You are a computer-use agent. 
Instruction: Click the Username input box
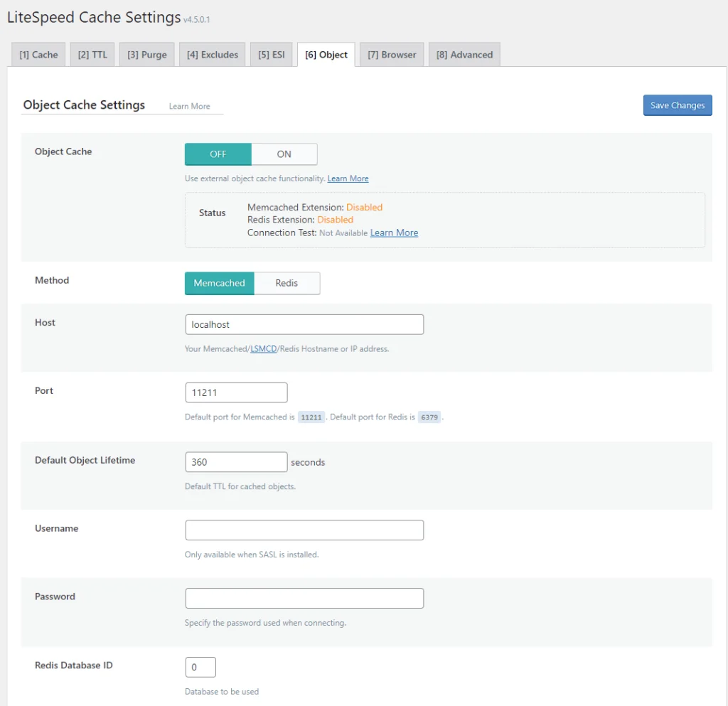point(304,530)
